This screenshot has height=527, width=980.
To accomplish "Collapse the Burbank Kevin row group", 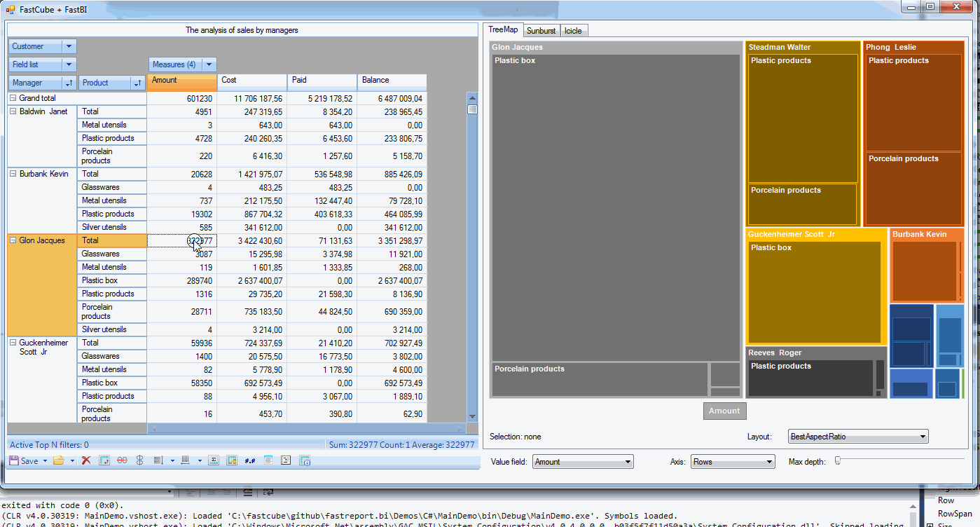I will (x=13, y=174).
